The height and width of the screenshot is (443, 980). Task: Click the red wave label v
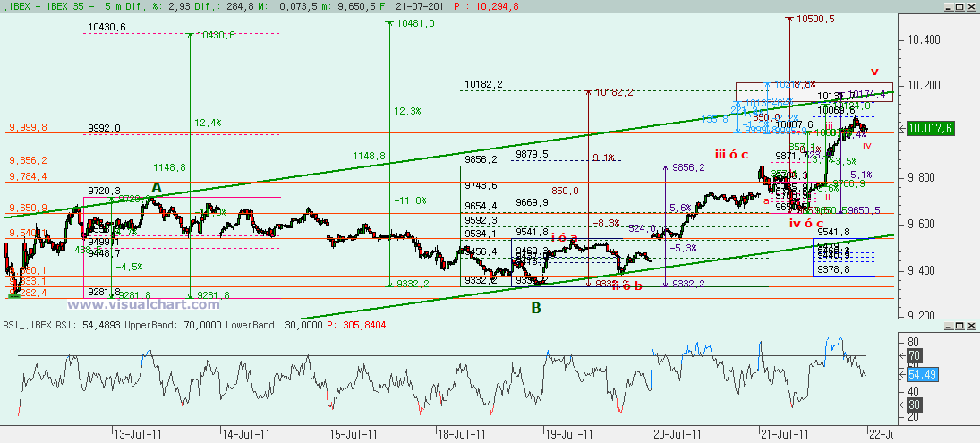pyautogui.click(x=875, y=72)
